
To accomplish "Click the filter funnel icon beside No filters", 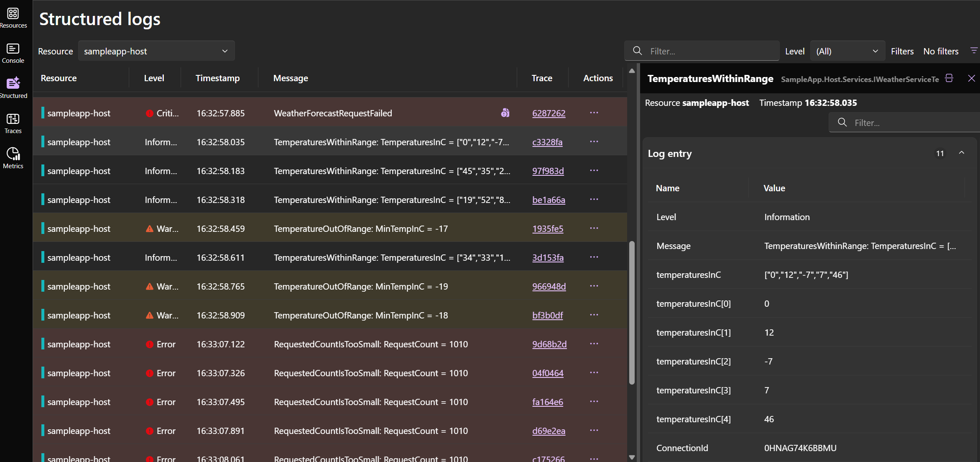I will click(x=974, y=51).
